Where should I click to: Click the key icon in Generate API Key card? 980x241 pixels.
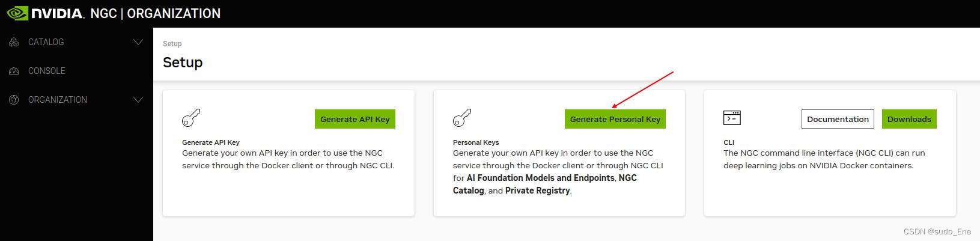191,118
